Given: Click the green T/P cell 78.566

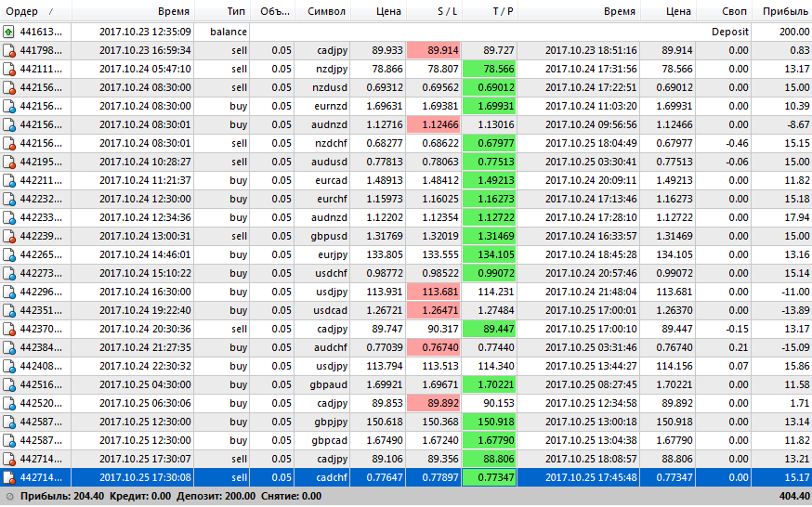Looking at the screenshot, I should tap(490, 70).
